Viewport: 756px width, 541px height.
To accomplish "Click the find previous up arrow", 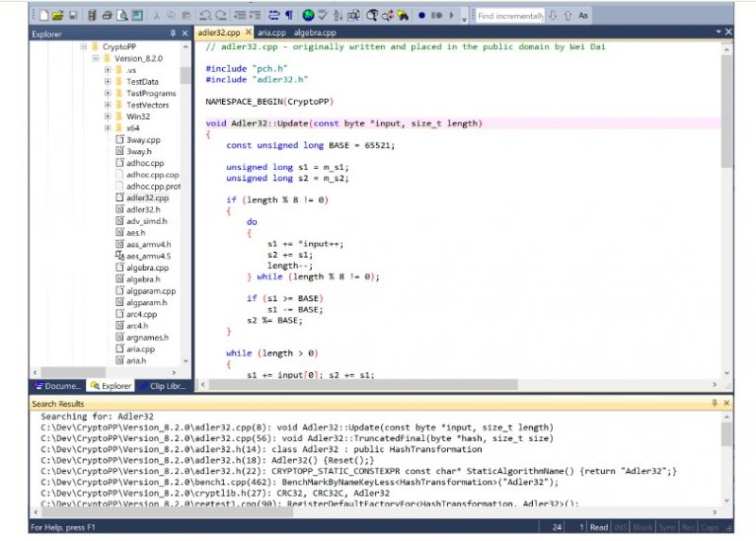I will [x=568, y=15].
